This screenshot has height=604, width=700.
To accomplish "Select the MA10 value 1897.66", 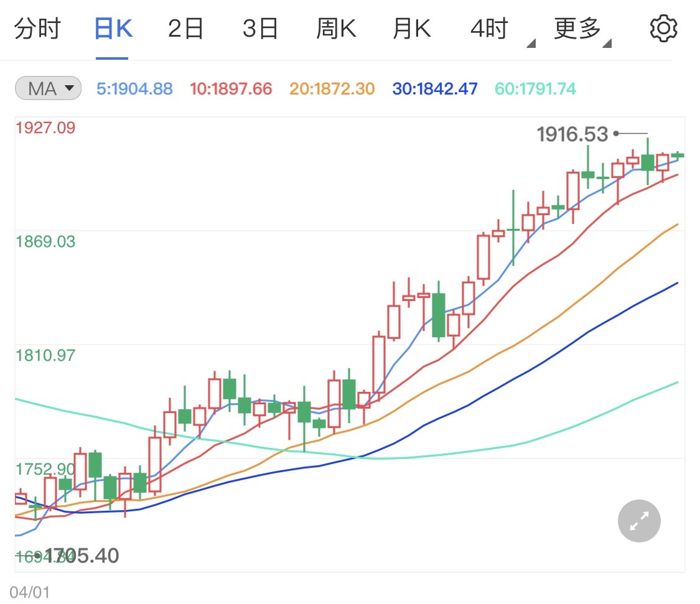I will tap(230, 88).
